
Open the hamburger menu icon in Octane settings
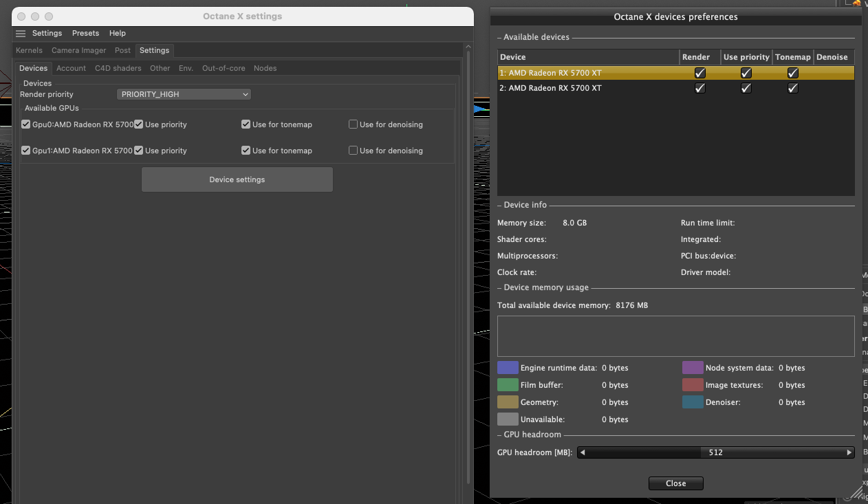[x=21, y=33]
